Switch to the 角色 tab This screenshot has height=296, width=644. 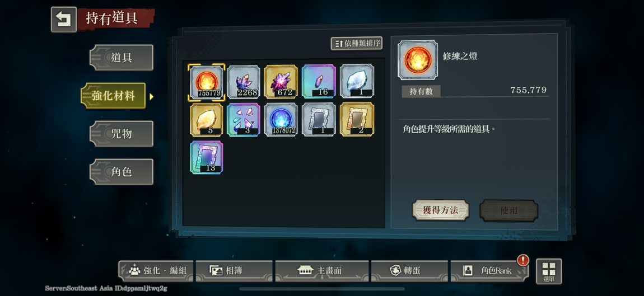122,172
